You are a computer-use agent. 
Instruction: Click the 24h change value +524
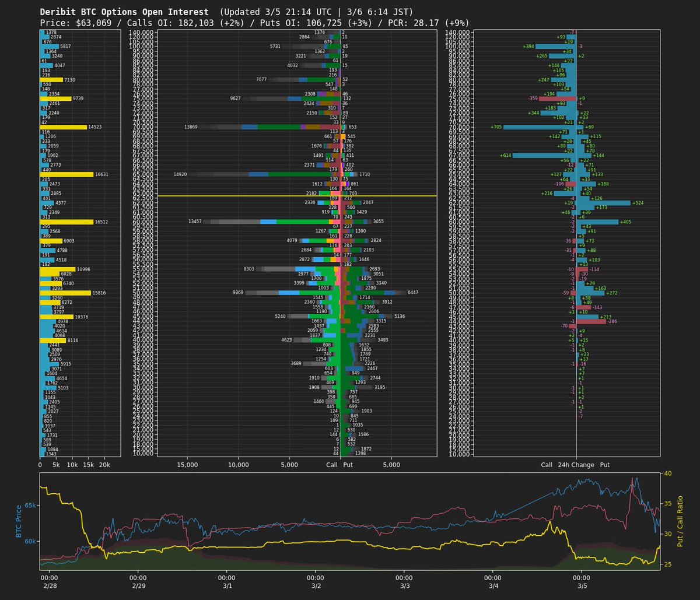click(x=638, y=203)
